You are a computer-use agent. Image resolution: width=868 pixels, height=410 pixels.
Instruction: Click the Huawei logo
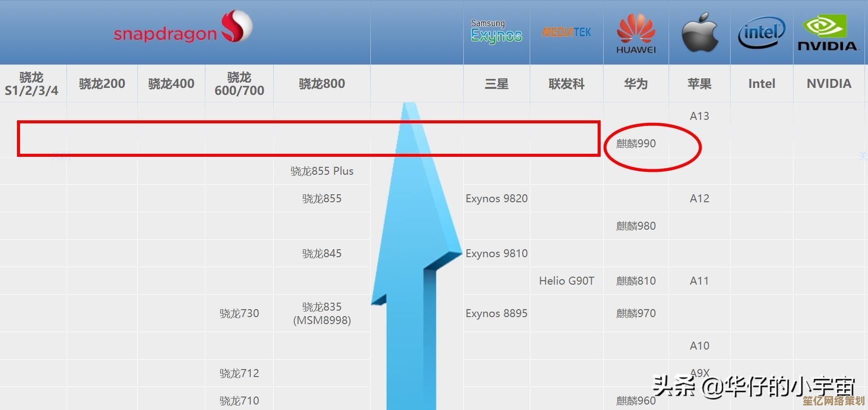(636, 33)
